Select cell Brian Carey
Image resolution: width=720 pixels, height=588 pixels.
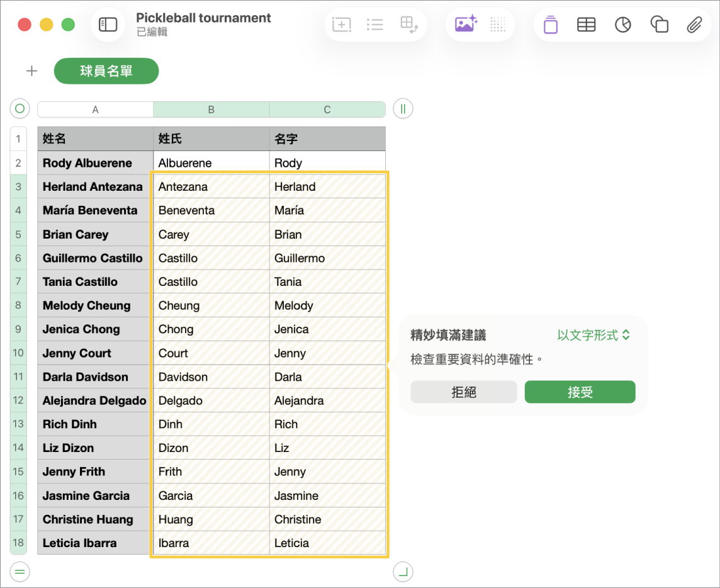click(95, 234)
